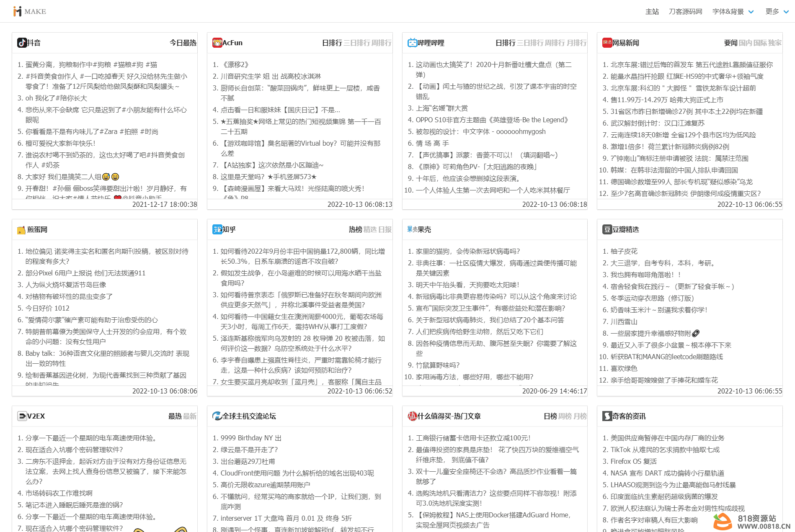The image size is (795, 532).
Task: Open 市场转码农工作难找啊 V2EX topic
Action: coord(59,493)
